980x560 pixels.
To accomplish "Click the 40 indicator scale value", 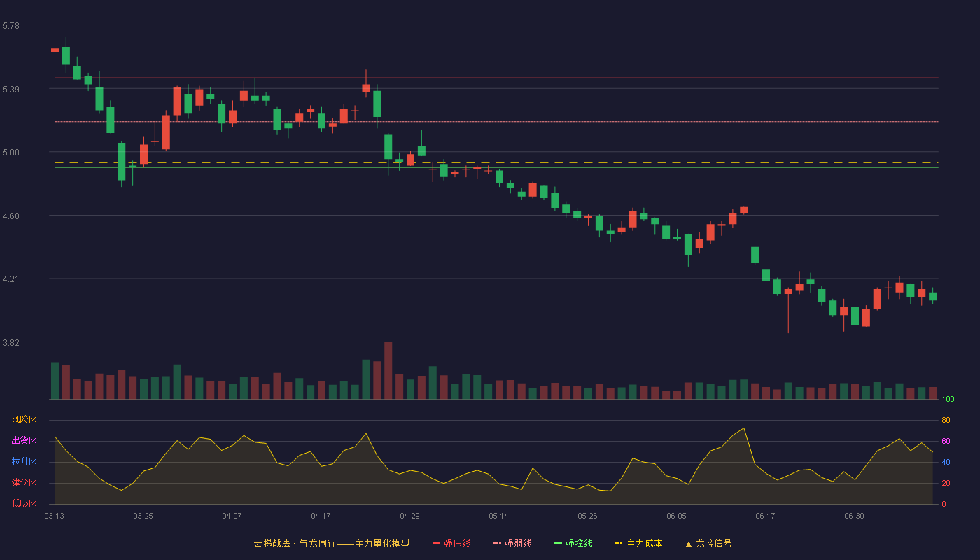I will click(946, 463).
